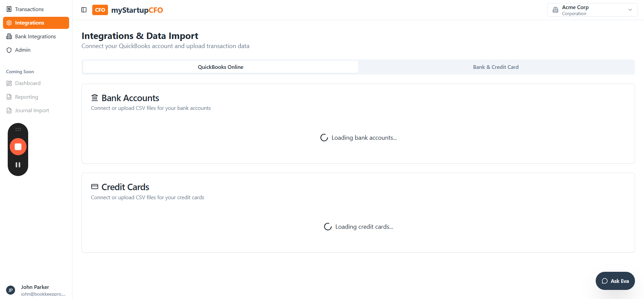Click the Dashboard coming soon item

pos(28,83)
